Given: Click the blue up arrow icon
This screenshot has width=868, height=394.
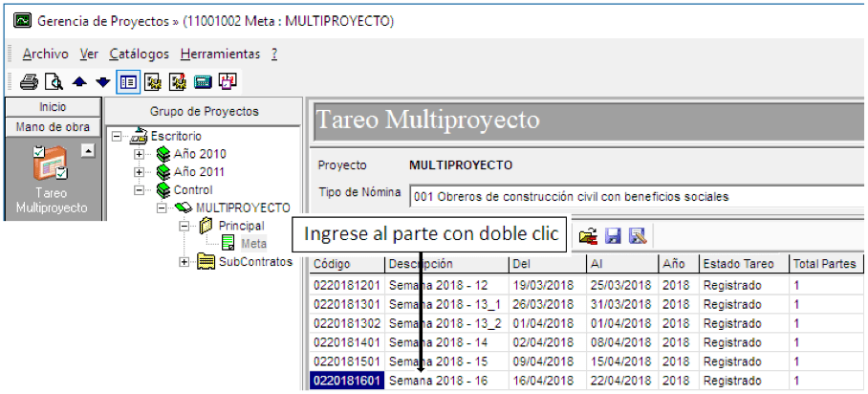Looking at the screenshot, I should [x=79, y=82].
